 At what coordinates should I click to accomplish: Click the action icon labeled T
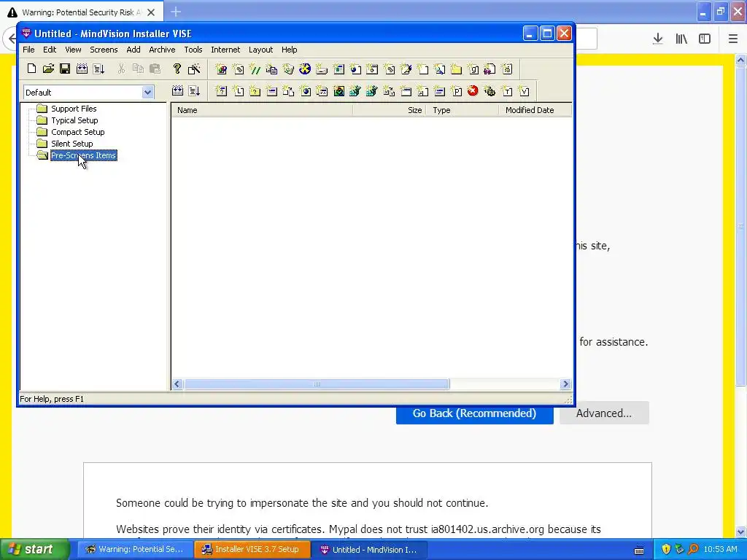click(x=507, y=91)
